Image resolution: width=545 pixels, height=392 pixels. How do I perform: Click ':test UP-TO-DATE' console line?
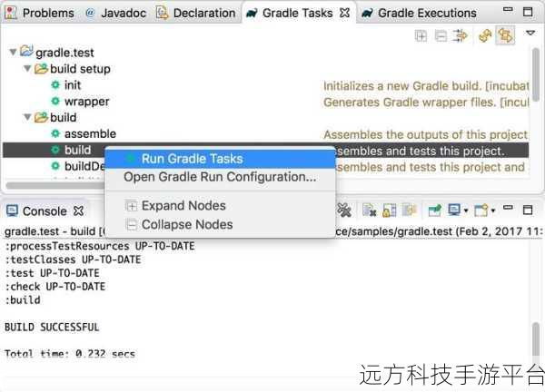coord(52,273)
